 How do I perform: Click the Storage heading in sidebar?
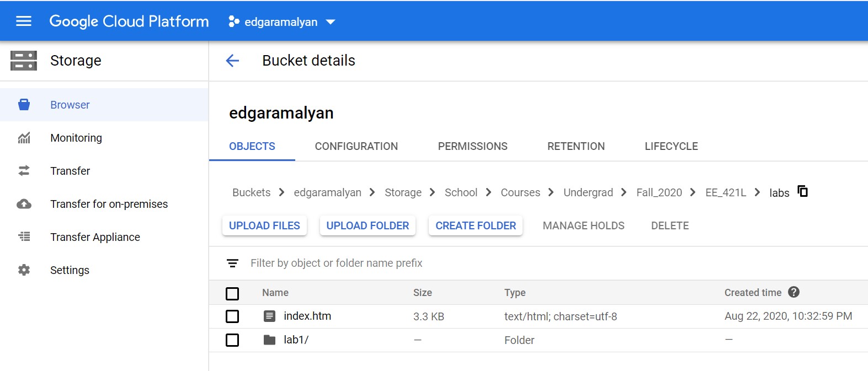click(x=76, y=61)
